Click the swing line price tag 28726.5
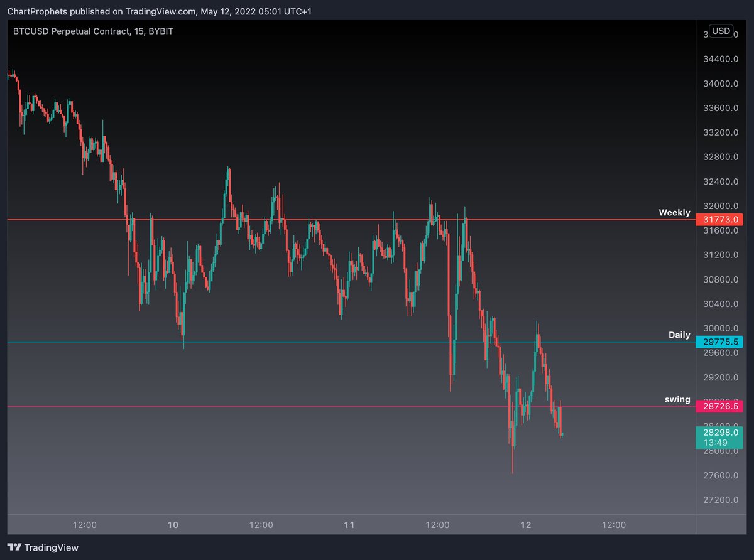Viewport: 754px width, 560px height. (719, 407)
